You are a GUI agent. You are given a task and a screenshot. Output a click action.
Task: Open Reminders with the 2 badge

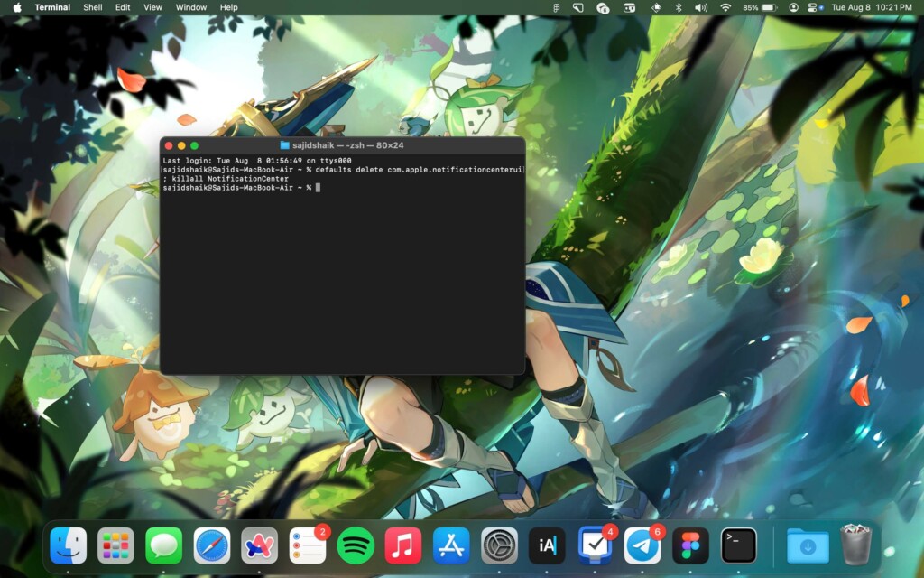[x=308, y=545]
